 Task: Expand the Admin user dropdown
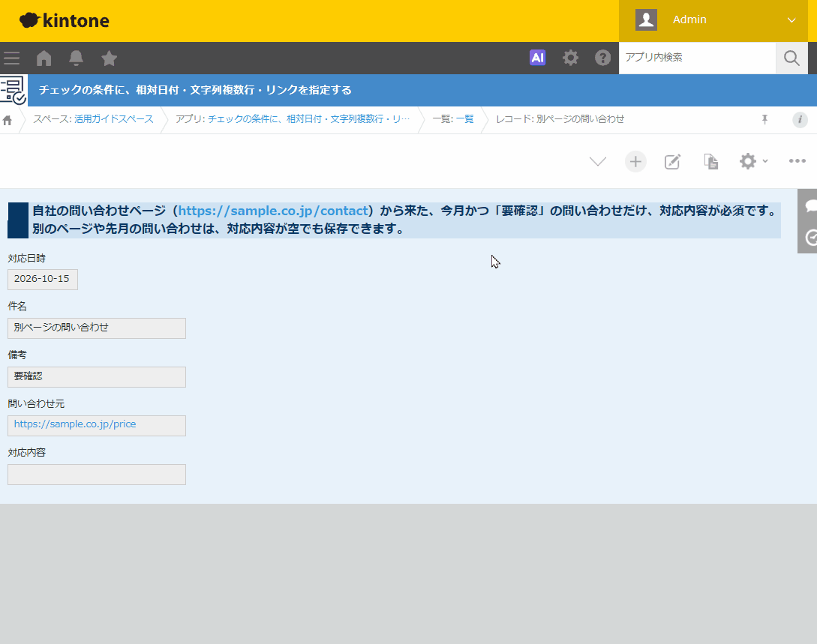coord(713,20)
